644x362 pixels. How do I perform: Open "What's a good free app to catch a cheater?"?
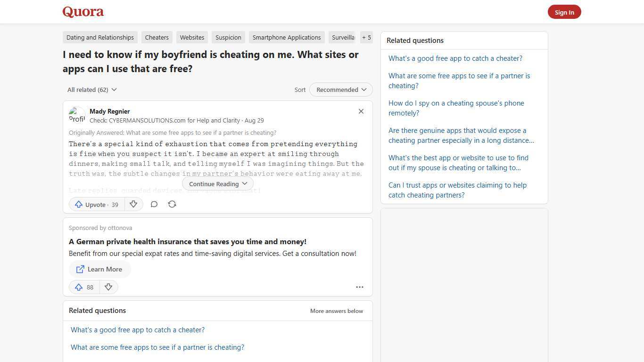(455, 58)
